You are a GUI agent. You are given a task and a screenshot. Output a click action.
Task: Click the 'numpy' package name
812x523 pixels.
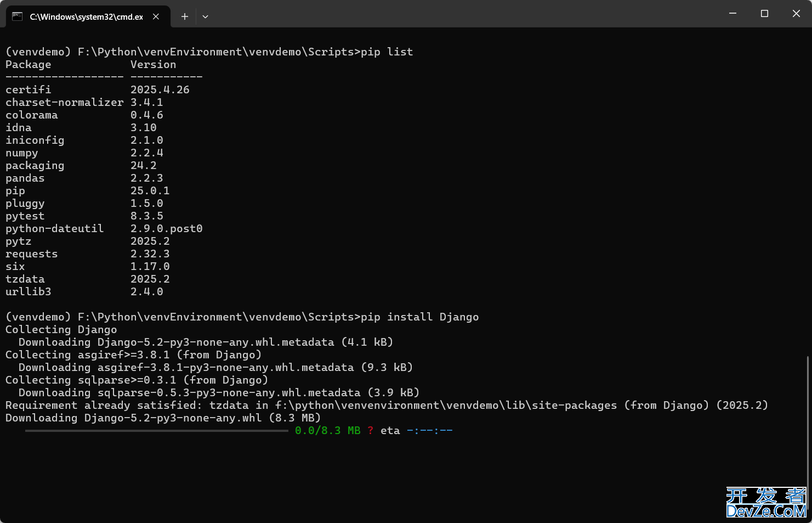(22, 153)
